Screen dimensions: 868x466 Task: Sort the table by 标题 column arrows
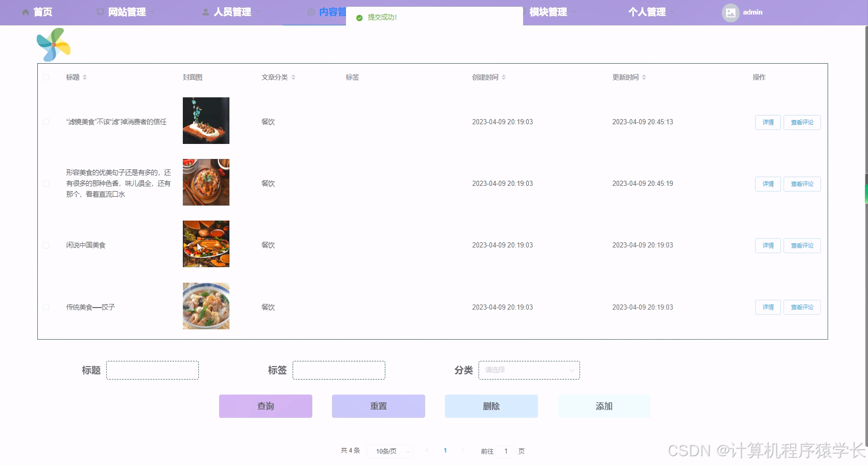point(84,77)
